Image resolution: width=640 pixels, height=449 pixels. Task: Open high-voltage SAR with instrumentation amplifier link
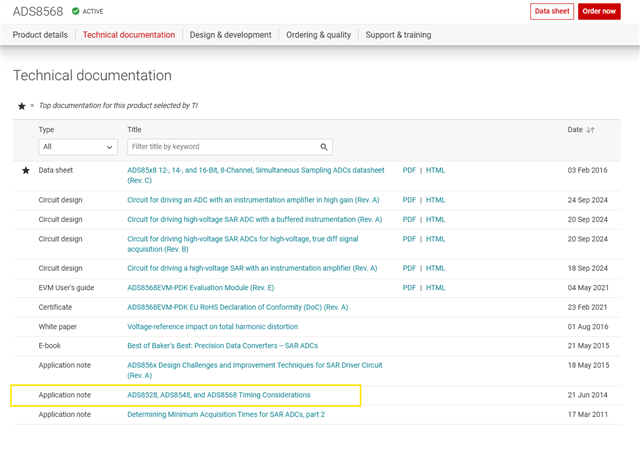(x=252, y=268)
